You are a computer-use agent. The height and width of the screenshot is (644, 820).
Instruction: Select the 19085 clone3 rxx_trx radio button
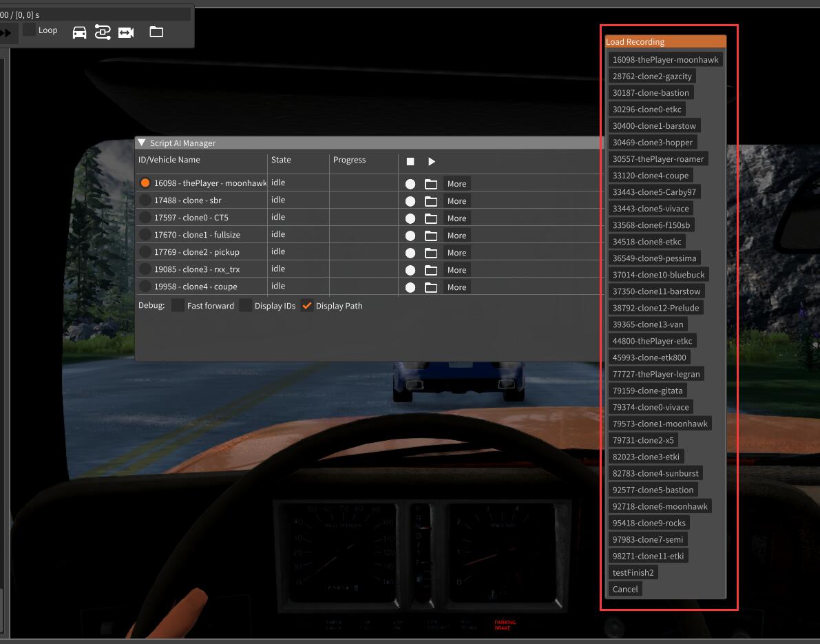[x=145, y=269]
